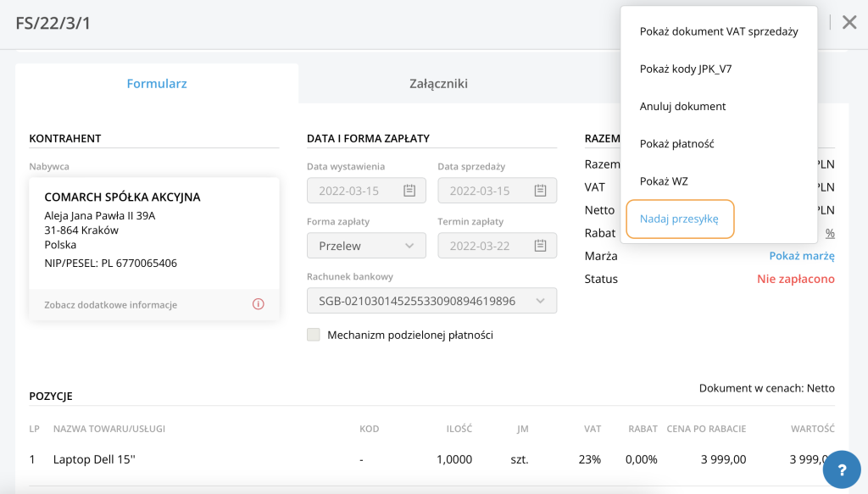Expand the Forma zapłaty Przelew dropdown

tap(366, 246)
